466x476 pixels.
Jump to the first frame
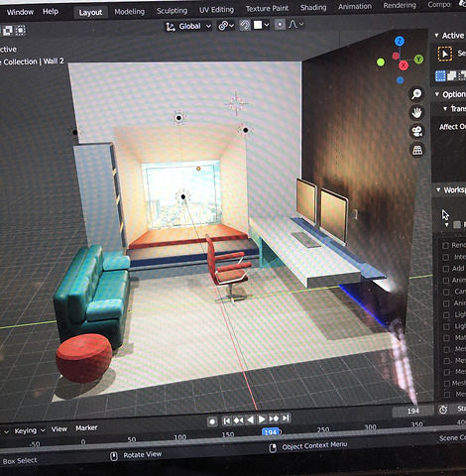coord(226,420)
